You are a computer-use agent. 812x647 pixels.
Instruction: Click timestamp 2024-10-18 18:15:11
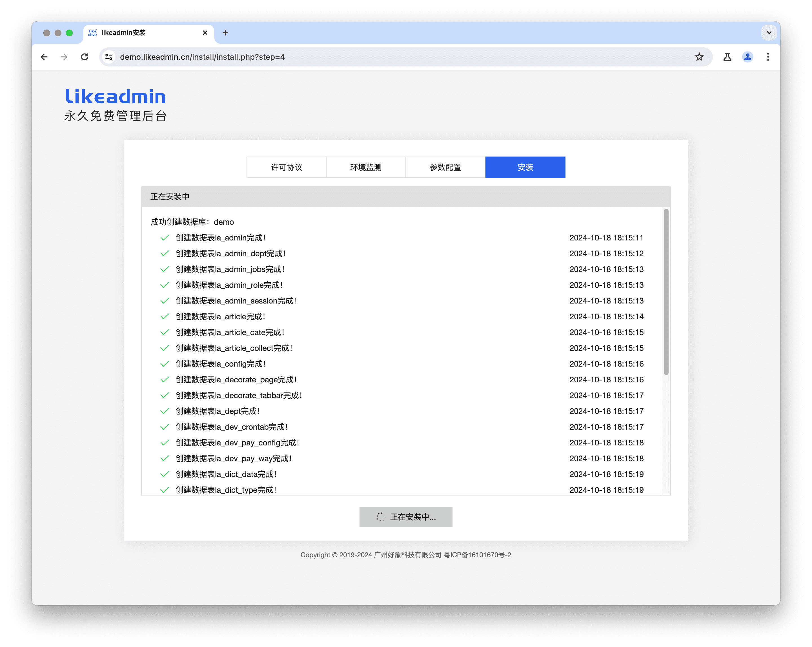(606, 238)
